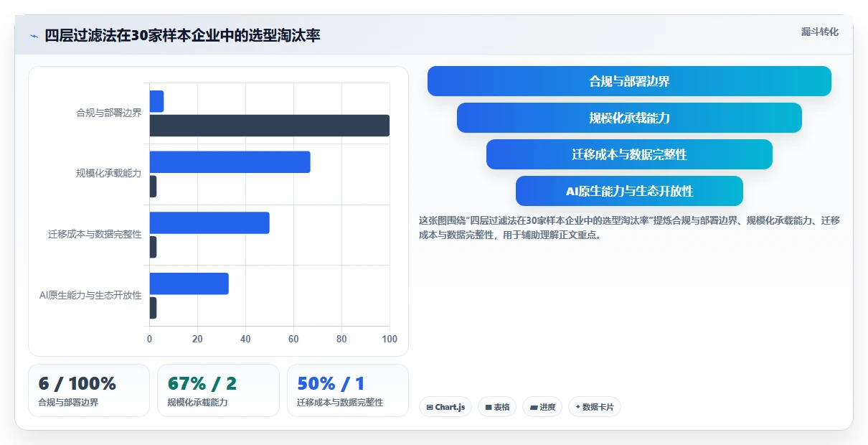868x445 pixels.
Task: Click the dark bar under 迁移成本与数据完整性
Action: tap(153, 247)
